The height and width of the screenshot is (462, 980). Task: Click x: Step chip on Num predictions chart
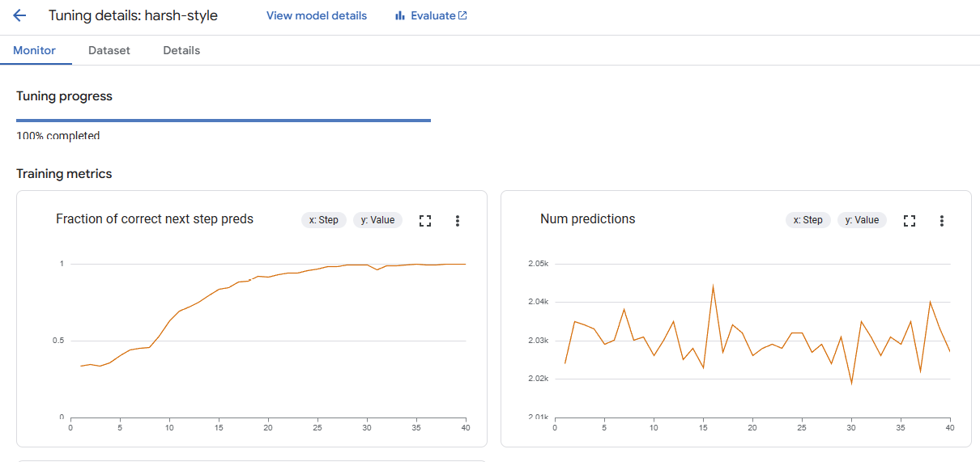[x=808, y=220]
